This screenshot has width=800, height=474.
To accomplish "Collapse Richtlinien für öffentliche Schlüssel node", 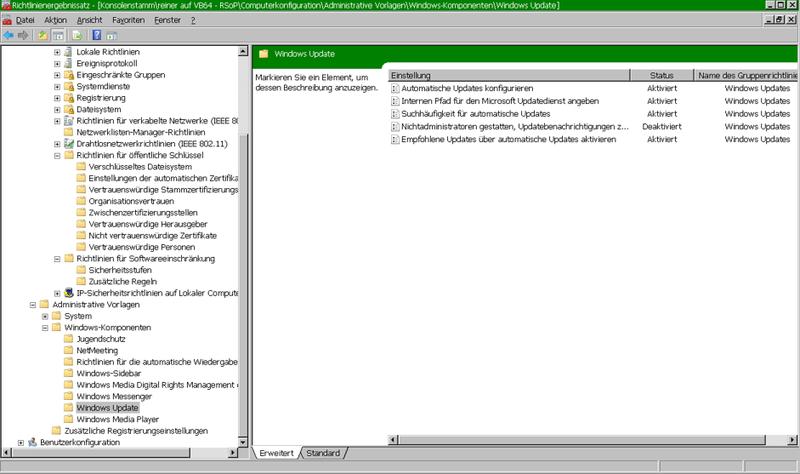I will (57, 156).
